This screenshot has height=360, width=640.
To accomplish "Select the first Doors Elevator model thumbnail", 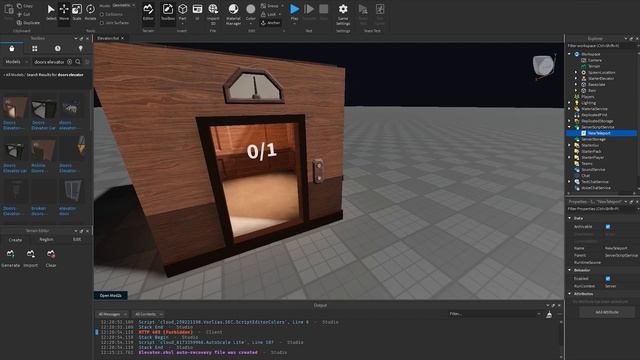I will [15, 107].
